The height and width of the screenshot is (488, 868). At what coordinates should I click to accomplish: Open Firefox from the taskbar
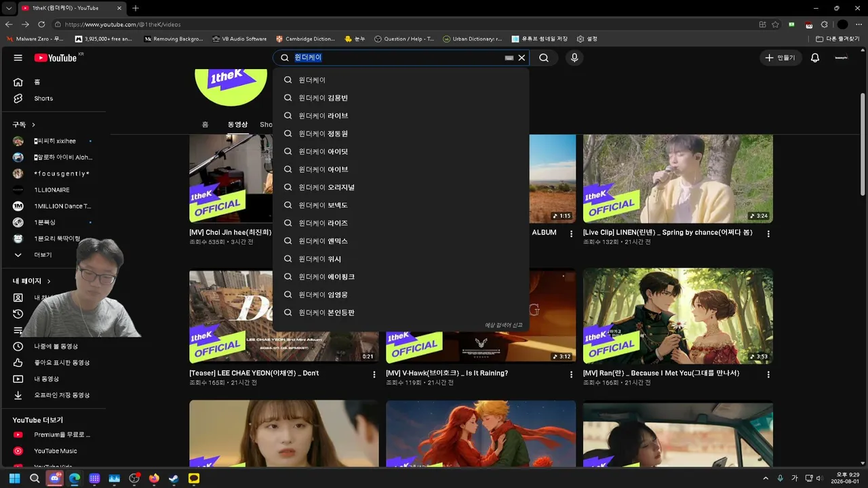154,479
